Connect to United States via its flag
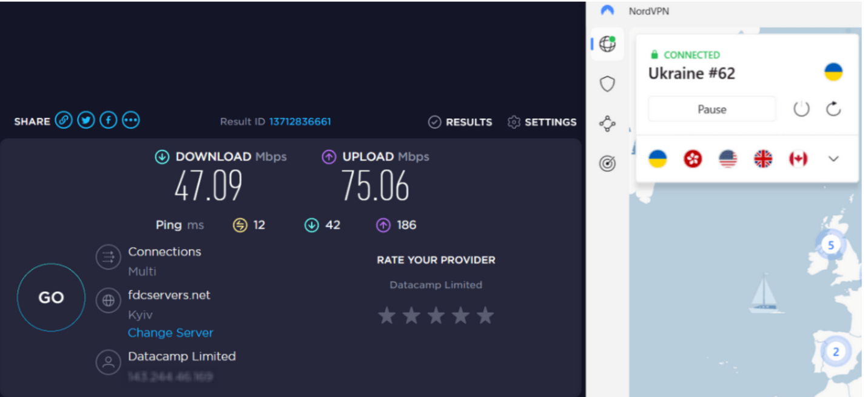This screenshot has width=868, height=397. tap(728, 159)
